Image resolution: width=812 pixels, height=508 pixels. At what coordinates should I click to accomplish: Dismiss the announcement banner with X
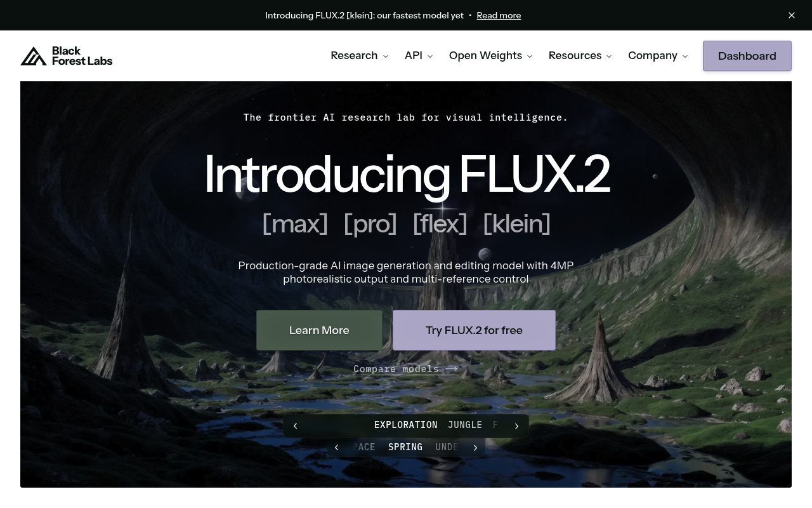(792, 15)
